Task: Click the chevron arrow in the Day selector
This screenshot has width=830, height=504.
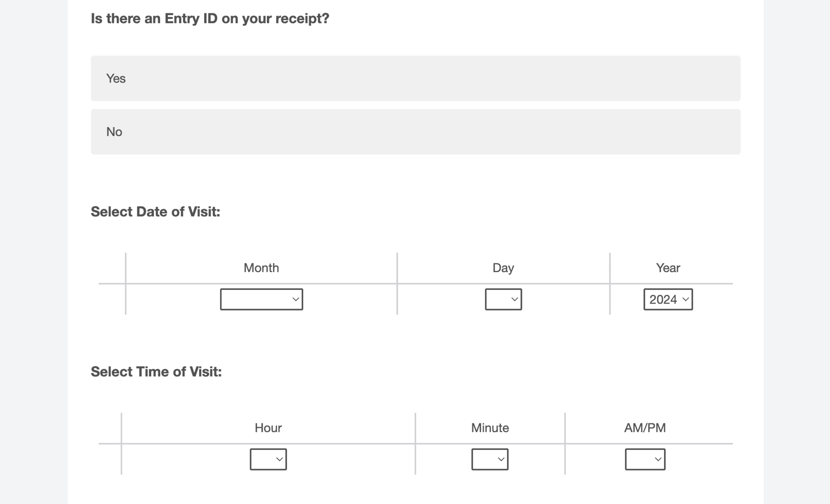Action: [x=514, y=299]
